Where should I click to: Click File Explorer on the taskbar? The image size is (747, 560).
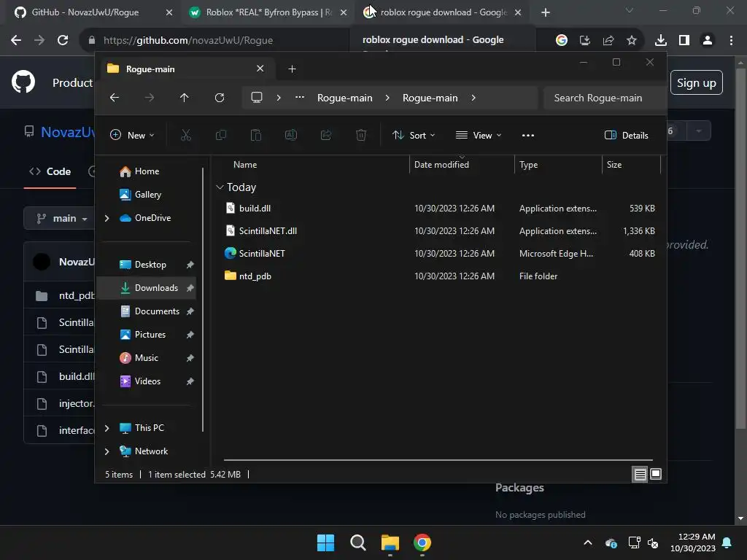pyautogui.click(x=390, y=542)
